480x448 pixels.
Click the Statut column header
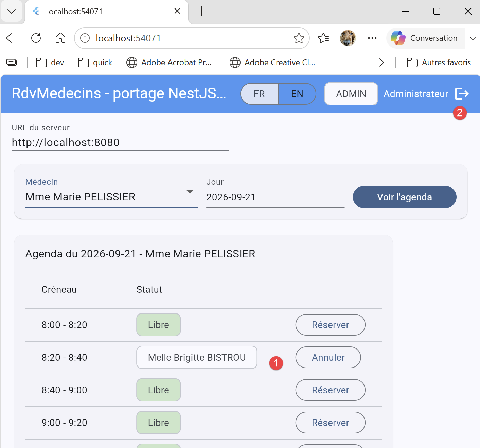(x=149, y=289)
